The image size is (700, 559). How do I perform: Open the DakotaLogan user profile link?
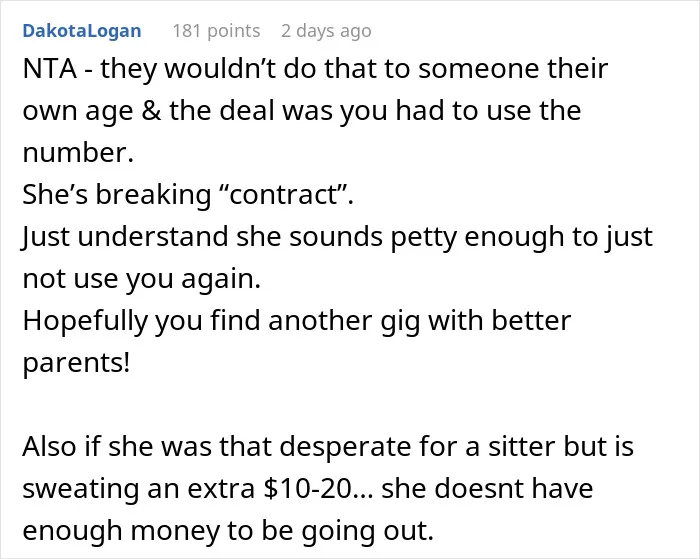(82, 31)
